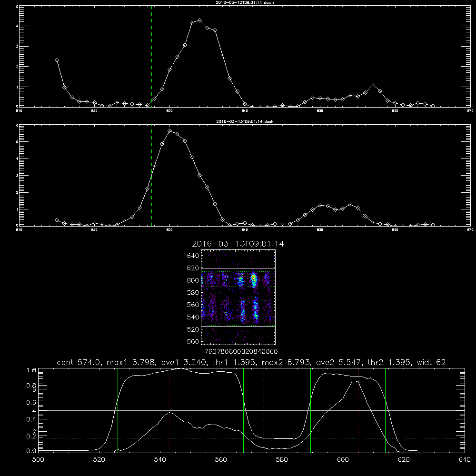Click the "560" label on bottom plot x-axis

point(221,459)
